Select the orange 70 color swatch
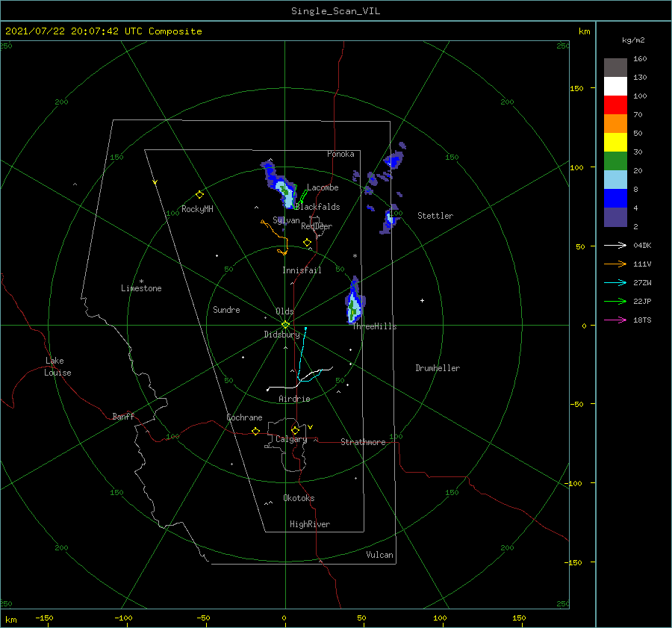 (x=615, y=123)
